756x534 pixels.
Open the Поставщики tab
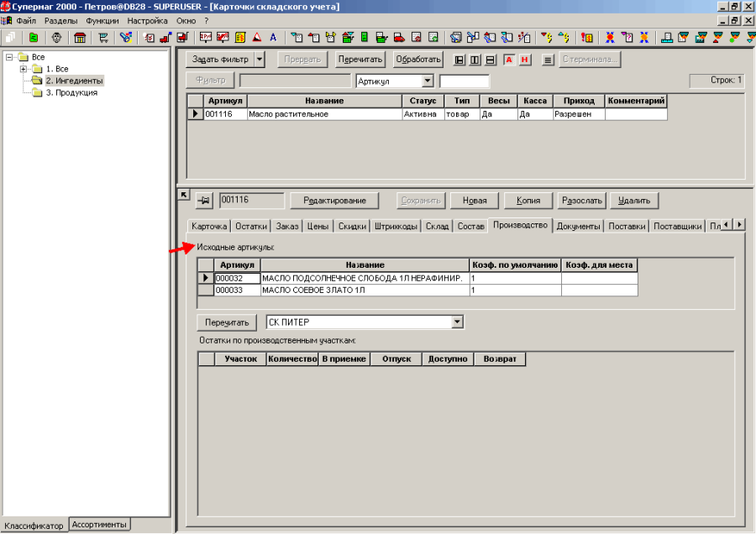(677, 226)
